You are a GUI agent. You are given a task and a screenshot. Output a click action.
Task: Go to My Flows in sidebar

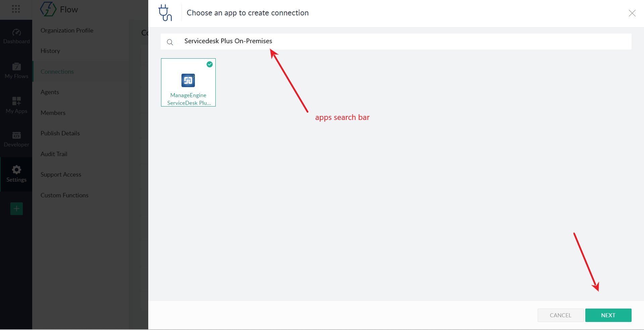coord(16,71)
